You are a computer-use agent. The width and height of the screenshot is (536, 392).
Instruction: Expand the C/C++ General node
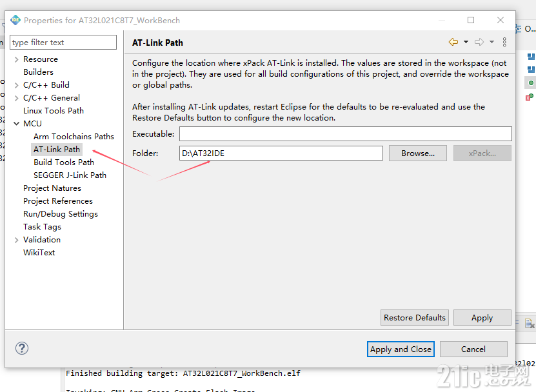[x=16, y=98]
